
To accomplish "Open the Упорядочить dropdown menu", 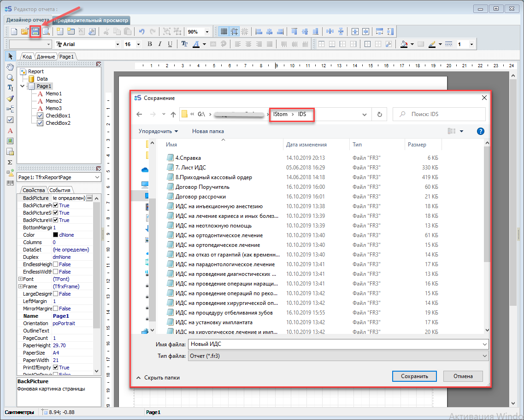I will (x=158, y=131).
